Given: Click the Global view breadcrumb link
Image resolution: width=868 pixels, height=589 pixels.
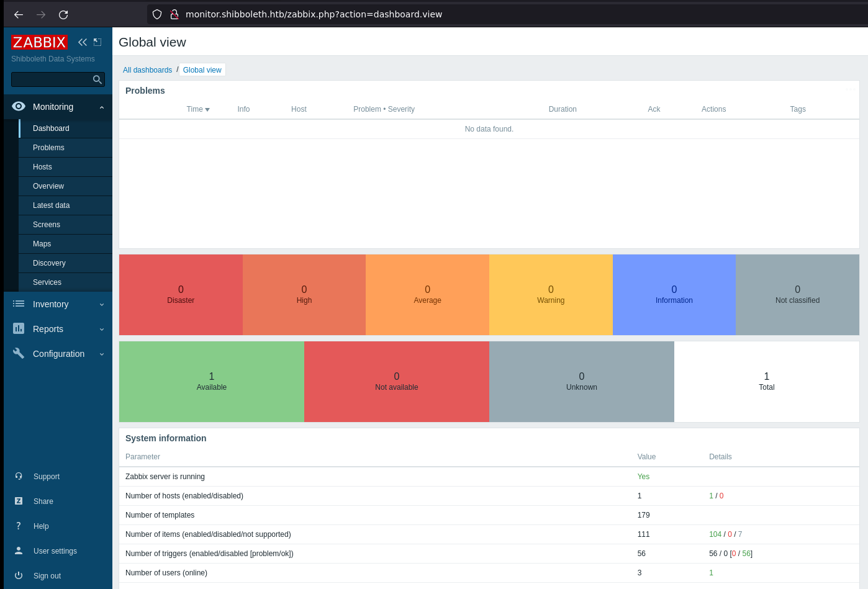Looking at the screenshot, I should 202,70.
